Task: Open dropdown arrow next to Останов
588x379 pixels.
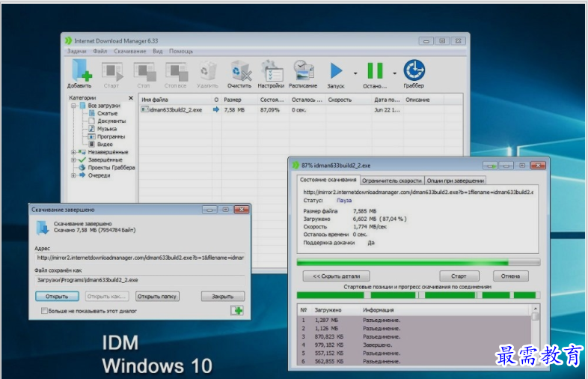Action: (394, 73)
